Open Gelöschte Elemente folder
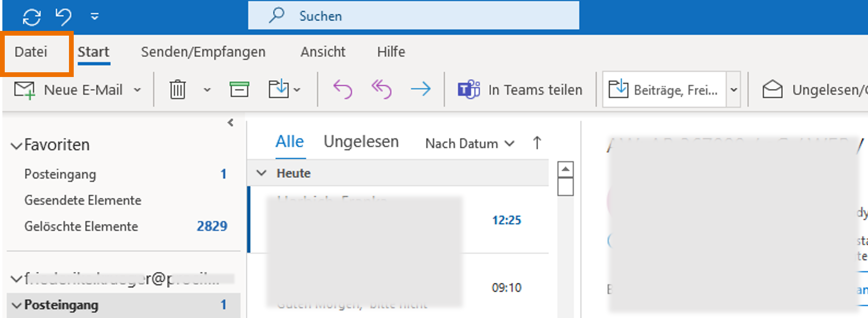 (81, 226)
